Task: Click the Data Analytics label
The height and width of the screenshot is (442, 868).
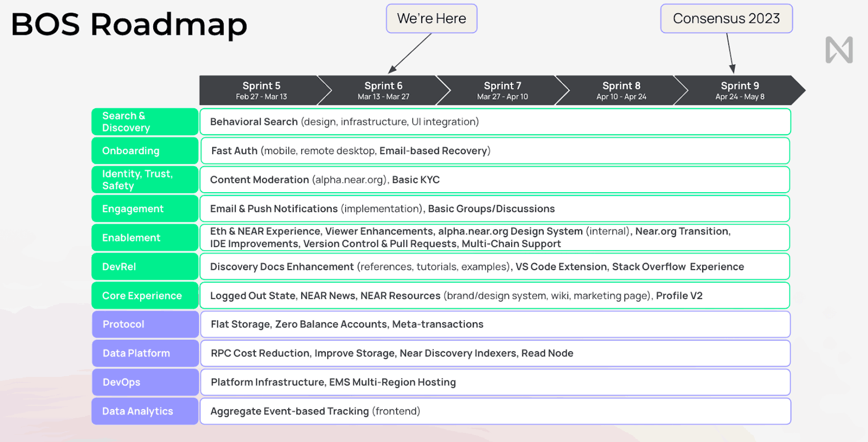Action: pos(145,411)
